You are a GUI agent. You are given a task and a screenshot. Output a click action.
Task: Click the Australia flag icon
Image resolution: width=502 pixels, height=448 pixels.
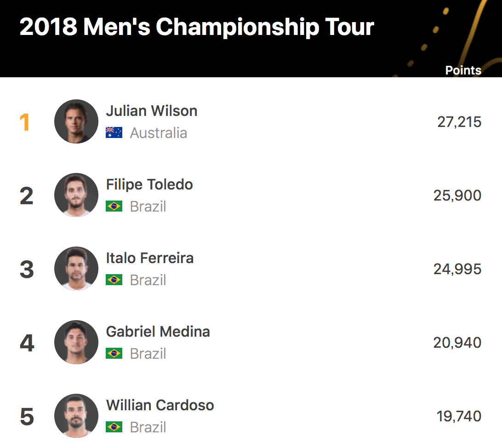coord(114,133)
